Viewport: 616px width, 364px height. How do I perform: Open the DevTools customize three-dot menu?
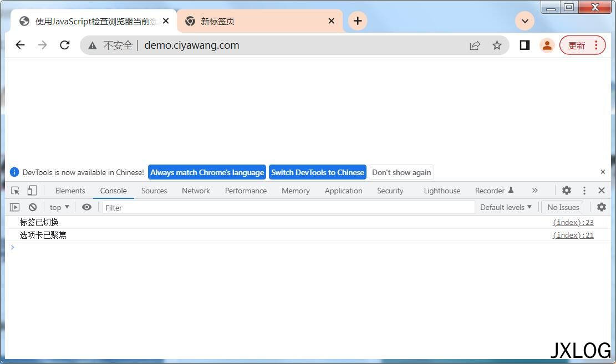click(584, 191)
